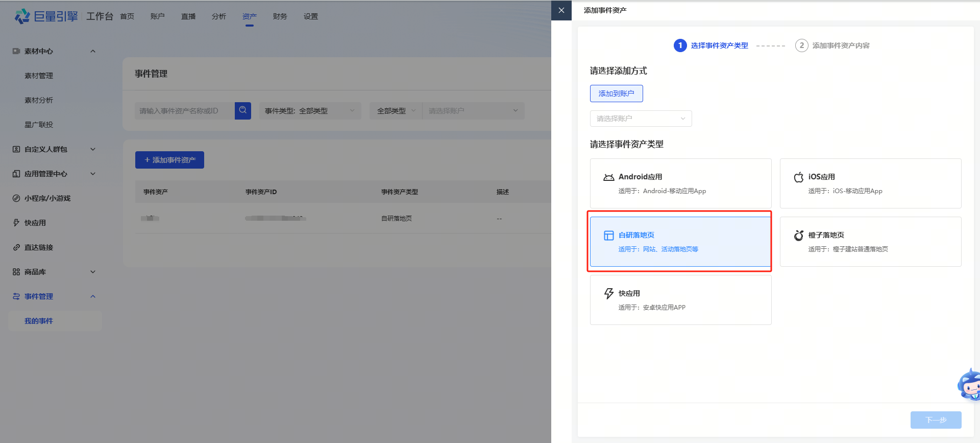Screen dimensions: 980x443
Task: Click the magnifier search icon button
Action: (243, 110)
